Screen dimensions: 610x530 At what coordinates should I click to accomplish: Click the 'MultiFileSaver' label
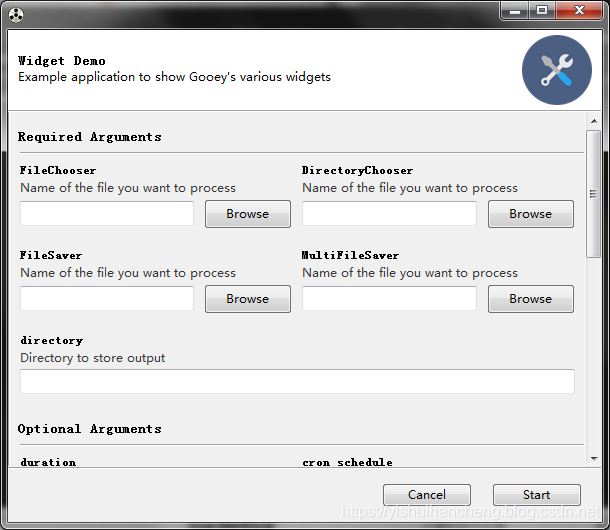[x=351, y=255]
